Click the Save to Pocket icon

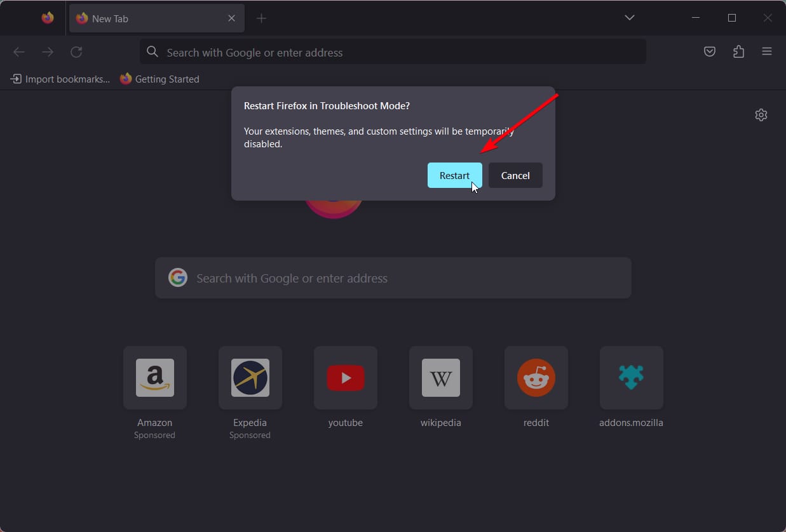[x=710, y=51]
